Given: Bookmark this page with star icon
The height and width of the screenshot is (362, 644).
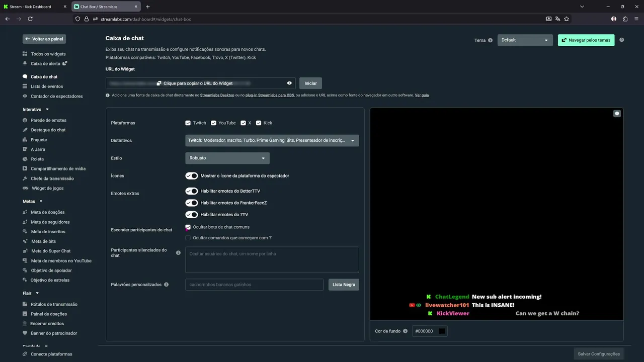Looking at the screenshot, I should coord(567,19).
